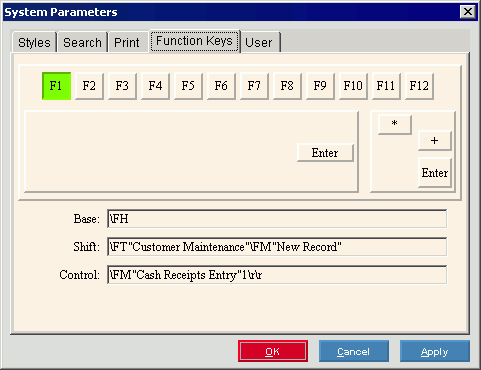Viewport: 481px width, 370px height.
Task: Switch to the Print tab
Action: [x=127, y=42]
